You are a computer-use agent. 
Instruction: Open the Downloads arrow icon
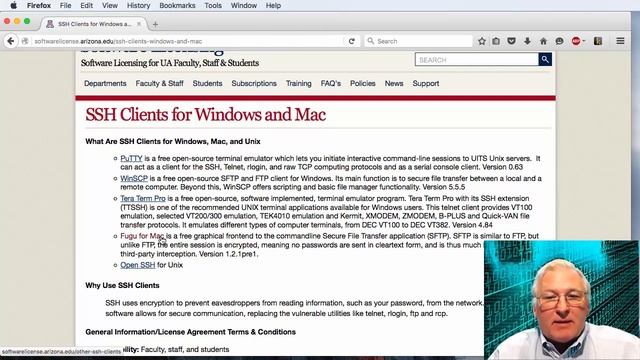coord(527,41)
